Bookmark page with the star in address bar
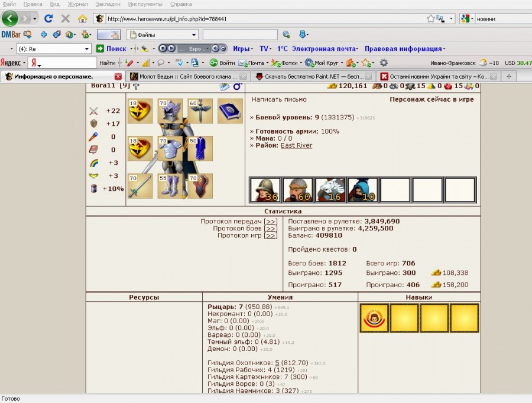The image size is (532, 403). tap(430, 19)
